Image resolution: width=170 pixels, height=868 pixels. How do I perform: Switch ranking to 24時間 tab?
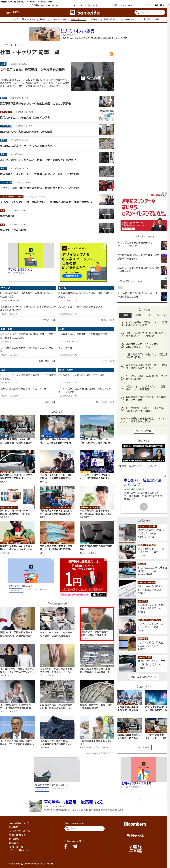pyautogui.click(x=137, y=315)
